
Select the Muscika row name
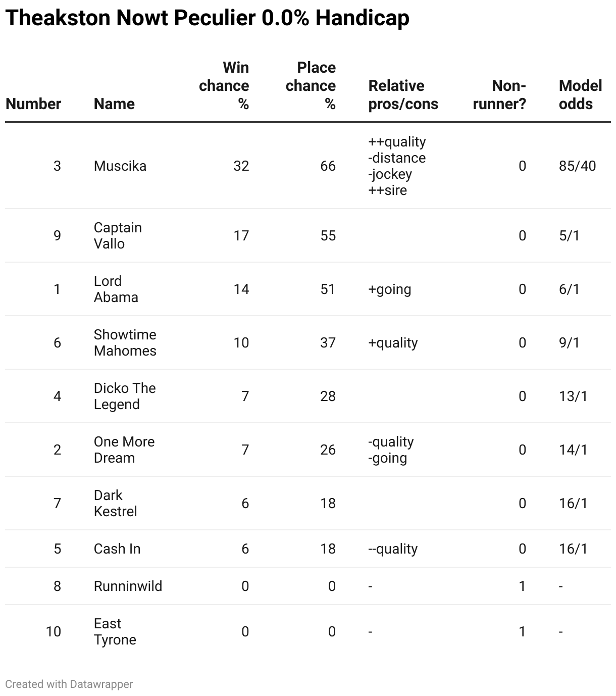pos(120,166)
